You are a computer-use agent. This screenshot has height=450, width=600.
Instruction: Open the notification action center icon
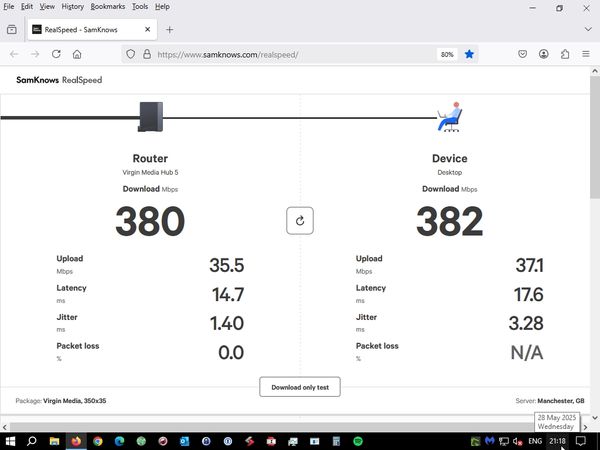click(x=580, y=441)
